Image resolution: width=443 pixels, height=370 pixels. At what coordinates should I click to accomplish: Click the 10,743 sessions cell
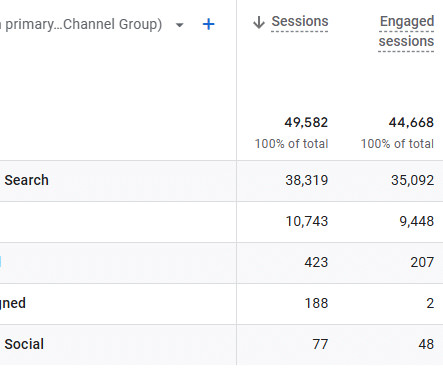pyautogui.click(x=307, y=221)
